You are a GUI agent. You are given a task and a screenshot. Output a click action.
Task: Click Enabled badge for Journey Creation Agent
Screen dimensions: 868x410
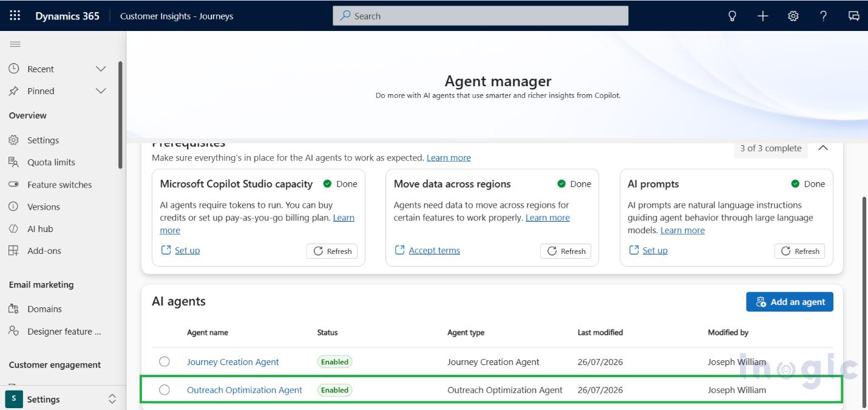point(334,361)
